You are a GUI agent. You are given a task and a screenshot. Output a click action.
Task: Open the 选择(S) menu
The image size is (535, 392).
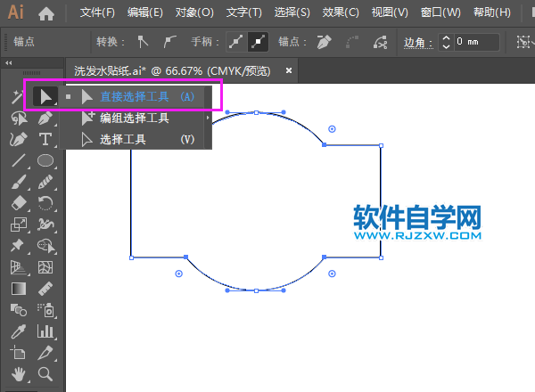pos(292,12)
